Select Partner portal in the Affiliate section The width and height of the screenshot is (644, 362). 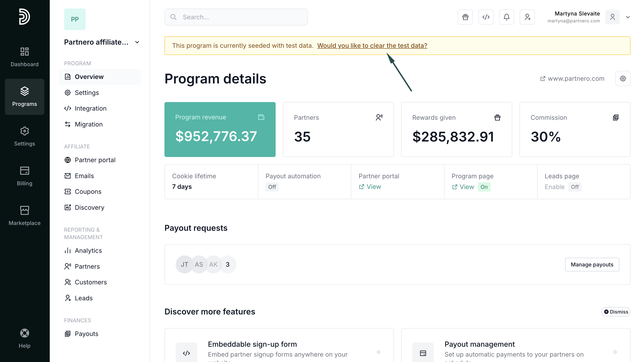(x=95, y=160)
